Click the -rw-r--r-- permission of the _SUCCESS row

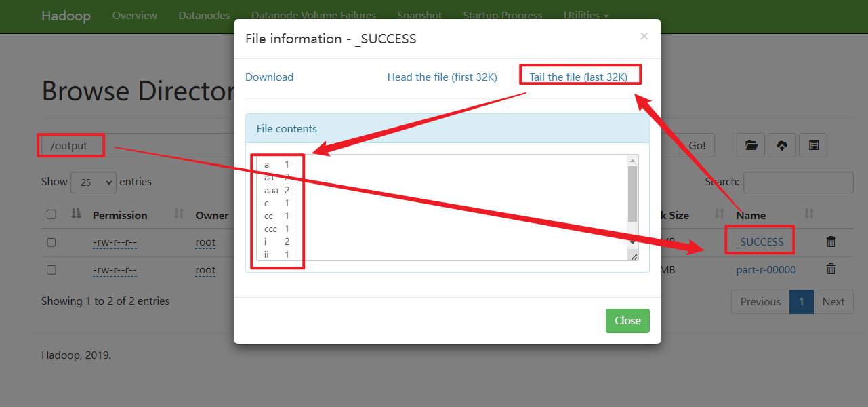click(115, 242)
